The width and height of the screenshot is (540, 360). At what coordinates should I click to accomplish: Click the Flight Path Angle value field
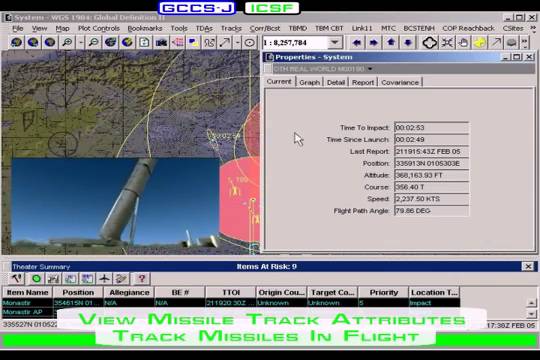(x=431, y=210)
